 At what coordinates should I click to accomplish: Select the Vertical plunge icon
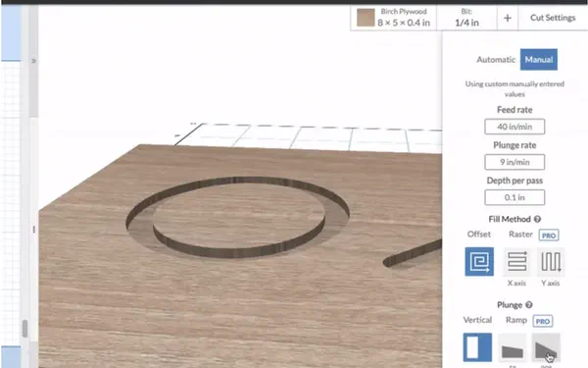477,347
